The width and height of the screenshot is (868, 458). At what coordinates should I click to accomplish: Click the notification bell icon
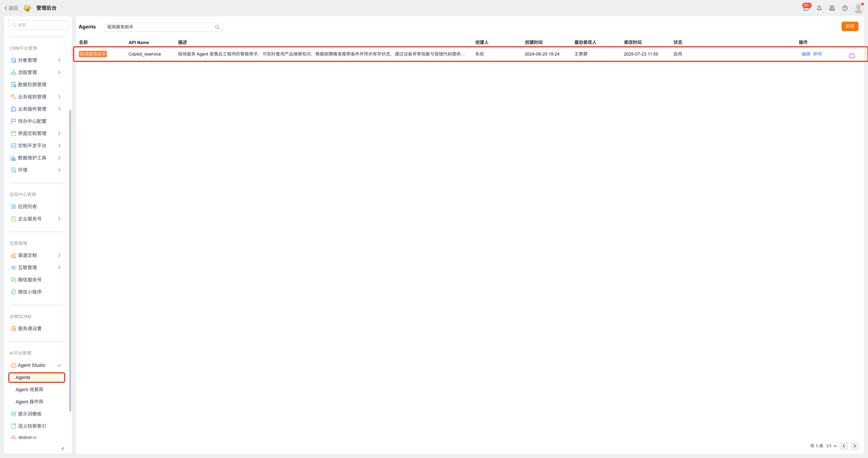point(819,8)
